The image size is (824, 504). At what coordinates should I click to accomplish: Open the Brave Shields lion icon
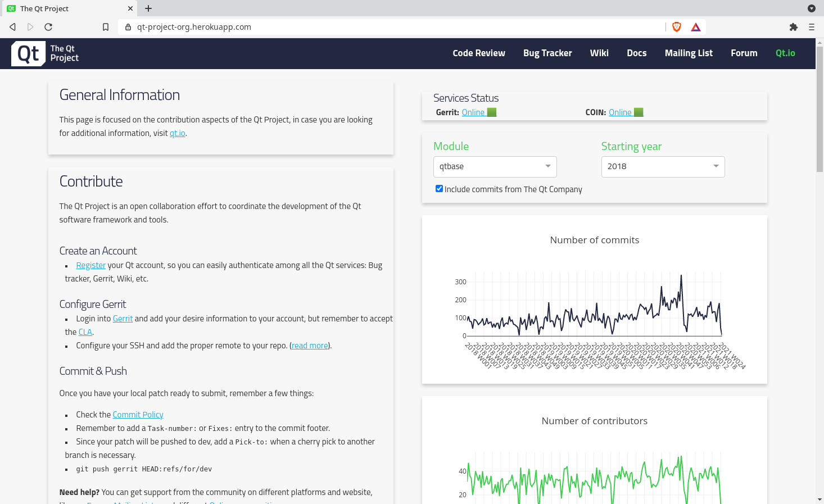coord(677,27)
